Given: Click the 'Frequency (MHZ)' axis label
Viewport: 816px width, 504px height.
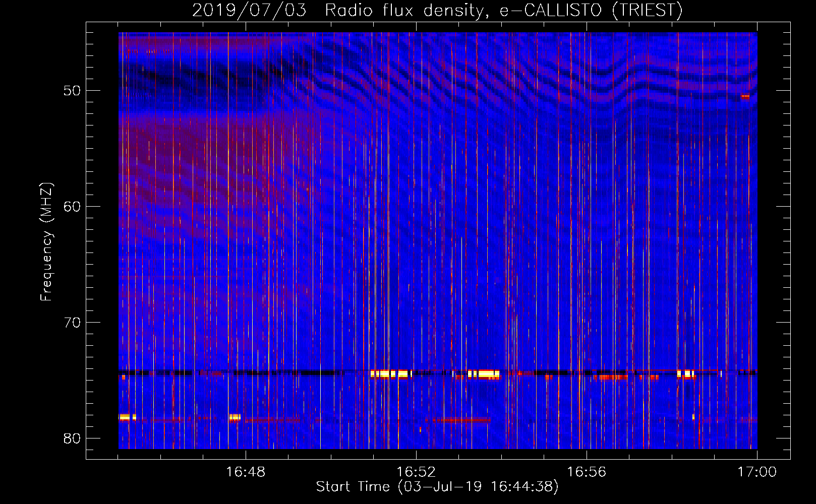Looking at the screenshot, I should (46, 242).
